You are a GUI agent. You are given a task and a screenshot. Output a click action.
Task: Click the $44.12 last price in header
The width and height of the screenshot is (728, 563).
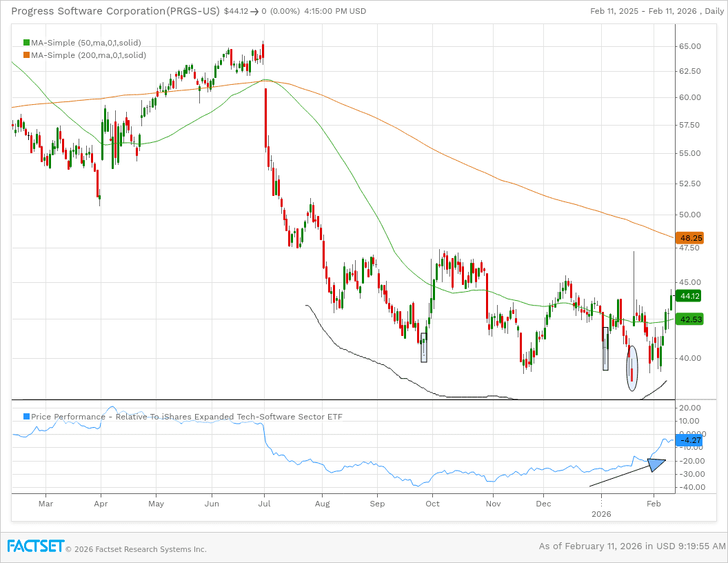(236, 11)
